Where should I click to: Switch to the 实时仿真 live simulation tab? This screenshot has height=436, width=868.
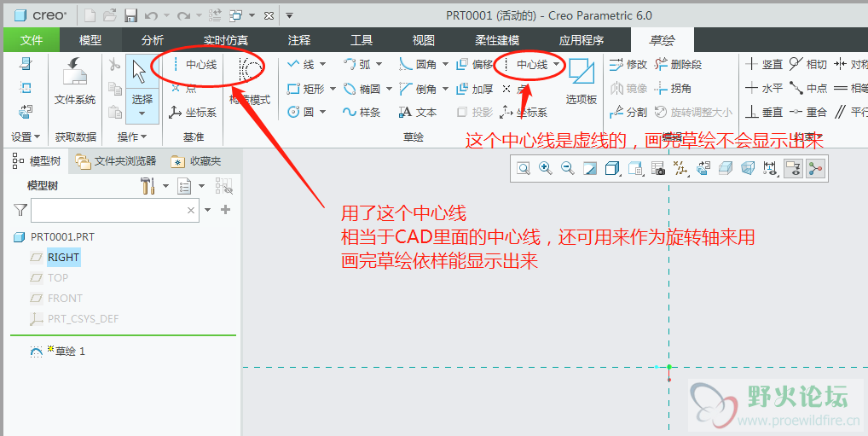click(225, 40)
